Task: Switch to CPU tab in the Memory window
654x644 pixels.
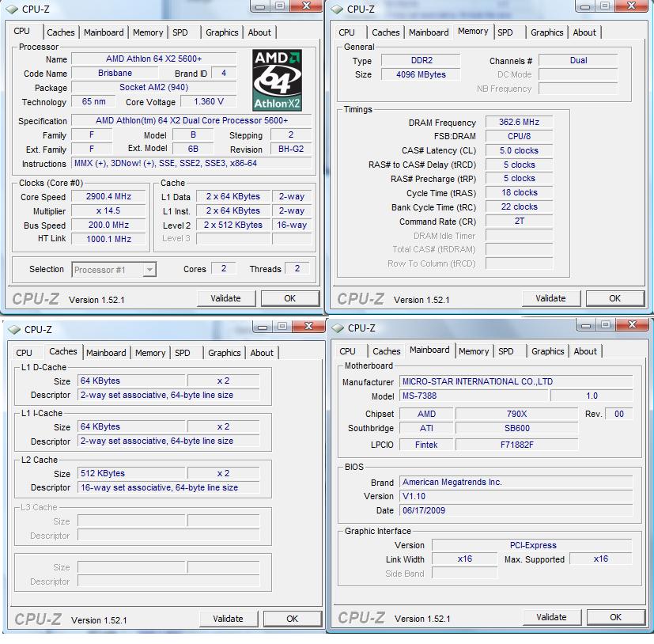Action: (346, 32)
